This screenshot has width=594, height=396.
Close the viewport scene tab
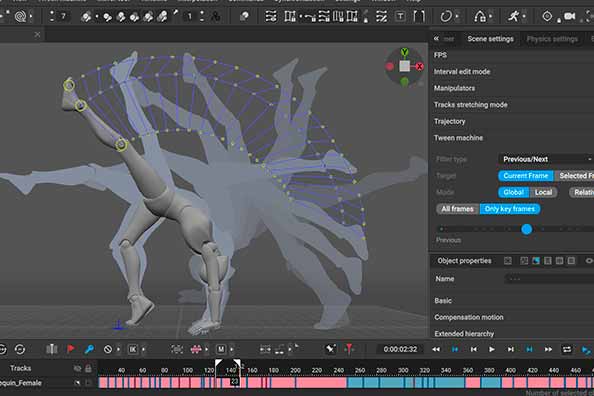37,35
